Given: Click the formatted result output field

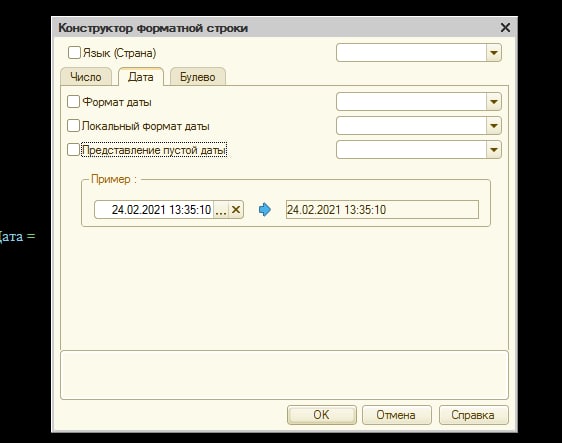Looking at the screenshot, I should click(x=382, y=210).
